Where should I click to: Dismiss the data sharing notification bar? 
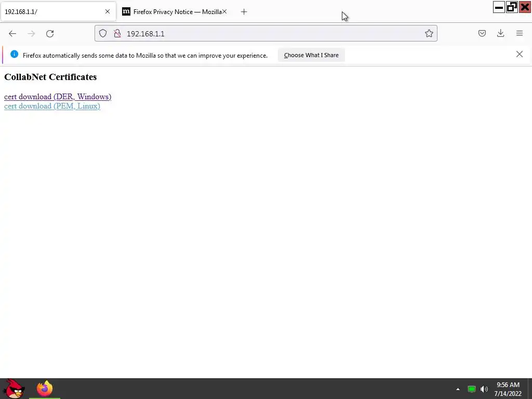tap(520, 54)
